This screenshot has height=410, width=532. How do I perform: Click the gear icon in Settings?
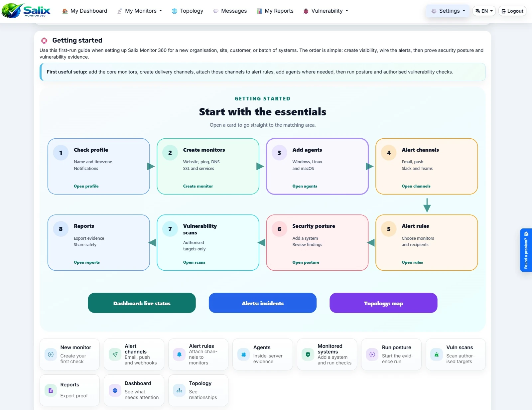pyautogui.click(x=434, y=11)
